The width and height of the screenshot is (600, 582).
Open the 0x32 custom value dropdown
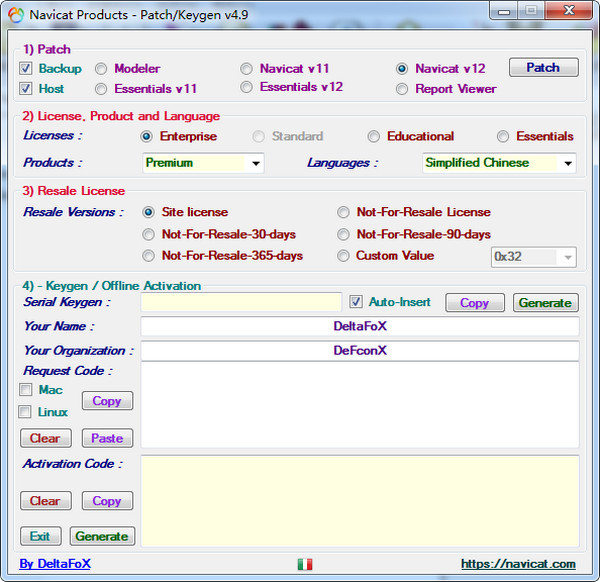pyautogui.click(x=534, y=257)
